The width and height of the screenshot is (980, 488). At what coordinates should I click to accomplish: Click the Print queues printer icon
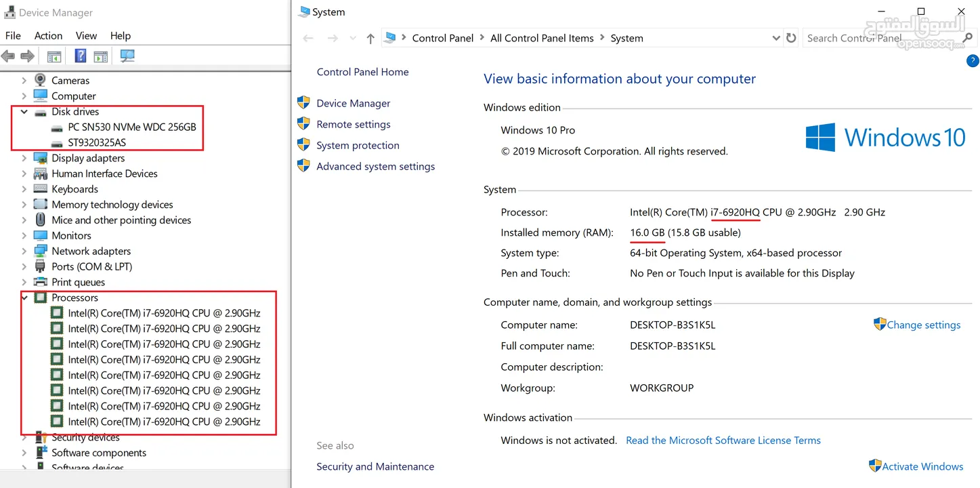coord(41,282)
